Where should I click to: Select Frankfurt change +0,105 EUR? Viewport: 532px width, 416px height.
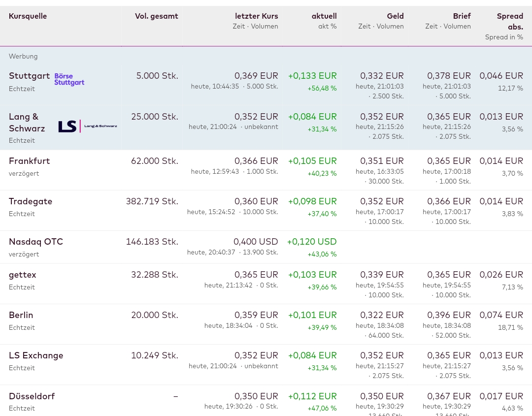point(312,160)
